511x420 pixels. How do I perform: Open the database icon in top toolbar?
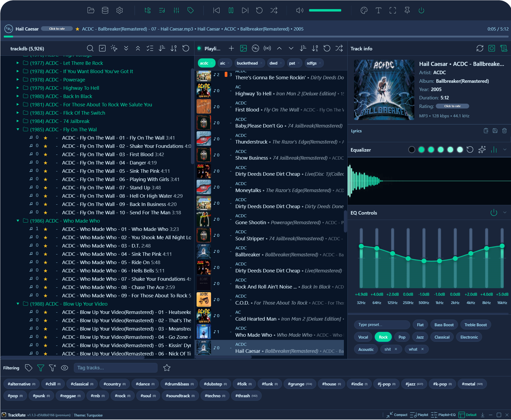pyautogui.click(x=105, y=10)
